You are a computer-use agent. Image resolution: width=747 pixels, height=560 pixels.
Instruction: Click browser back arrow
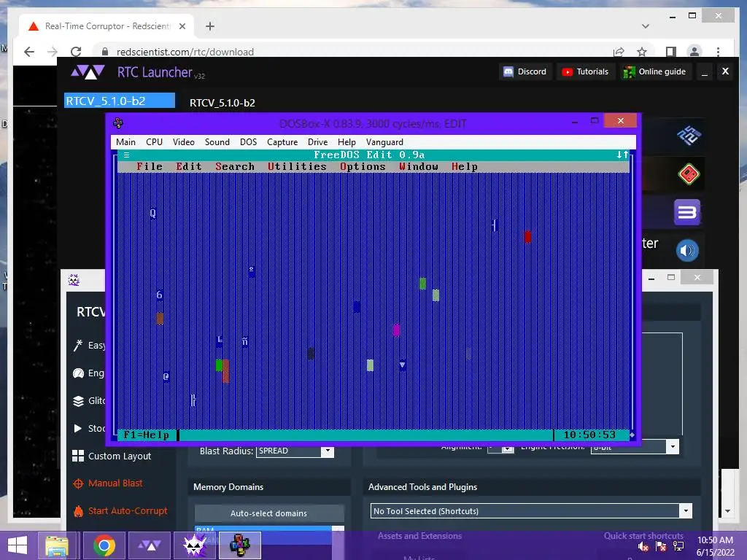pos(29,52)
